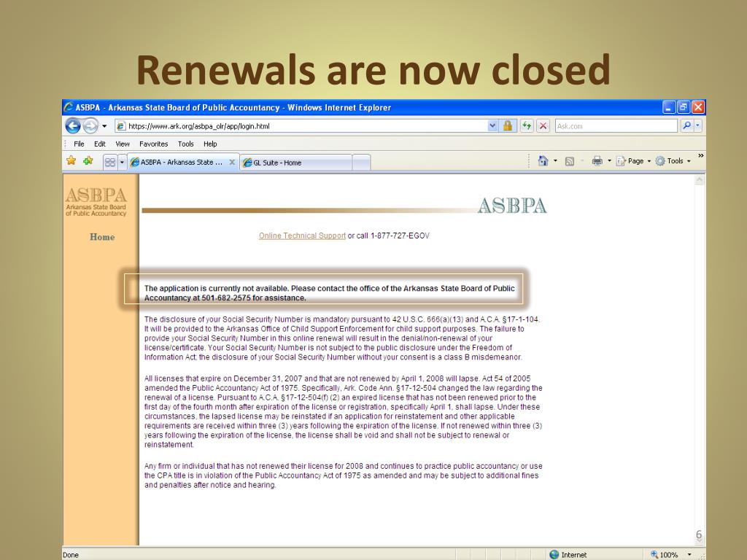Viewport: 747px width, 560px height.
Task: Click the security lock icon
Action: coord(508,125)
